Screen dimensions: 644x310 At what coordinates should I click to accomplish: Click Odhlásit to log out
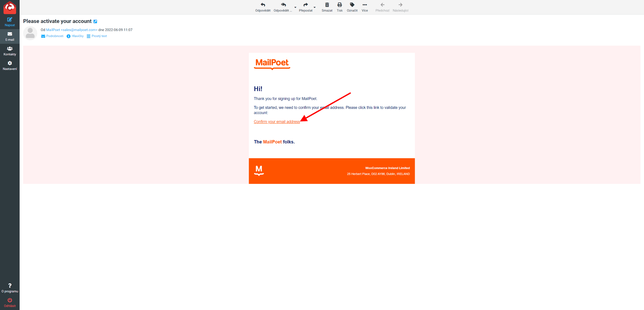coord(10,303)
